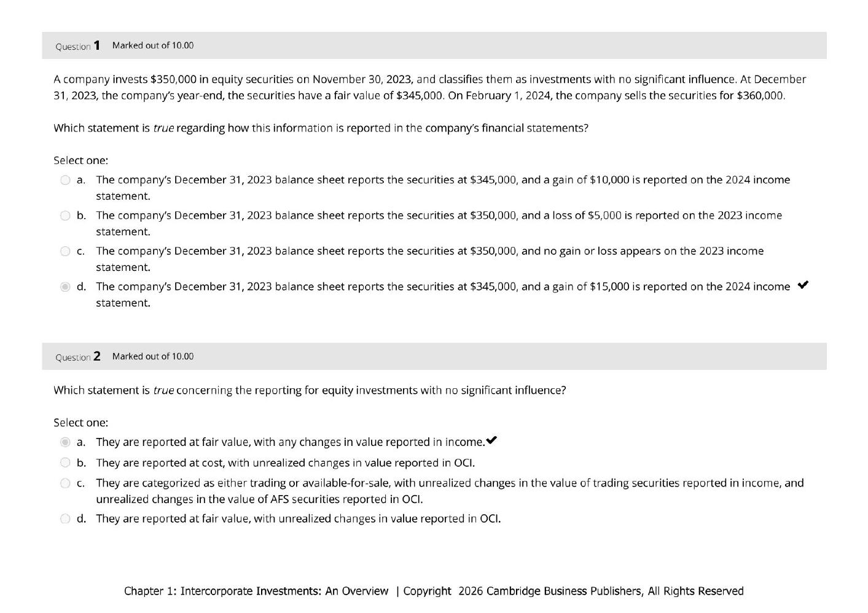The image size is (868, 613).
Task: Select Question 2 option c radio button
Action: point(65,483)
